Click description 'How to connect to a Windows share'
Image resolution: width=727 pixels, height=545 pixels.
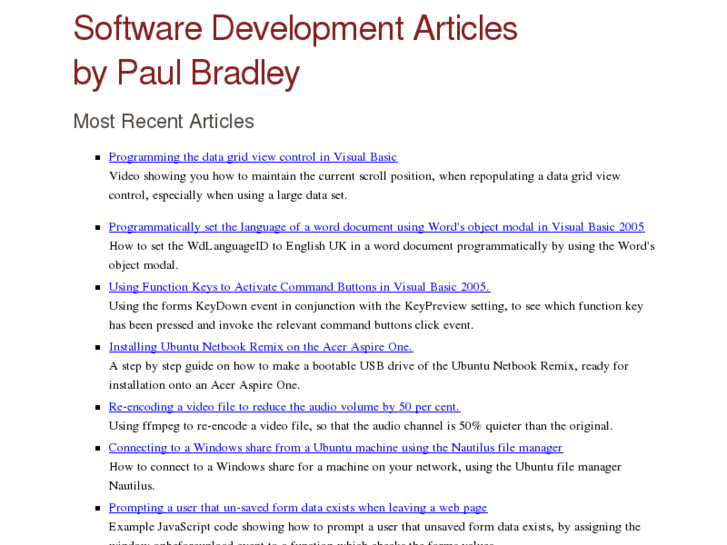[365, 476]
